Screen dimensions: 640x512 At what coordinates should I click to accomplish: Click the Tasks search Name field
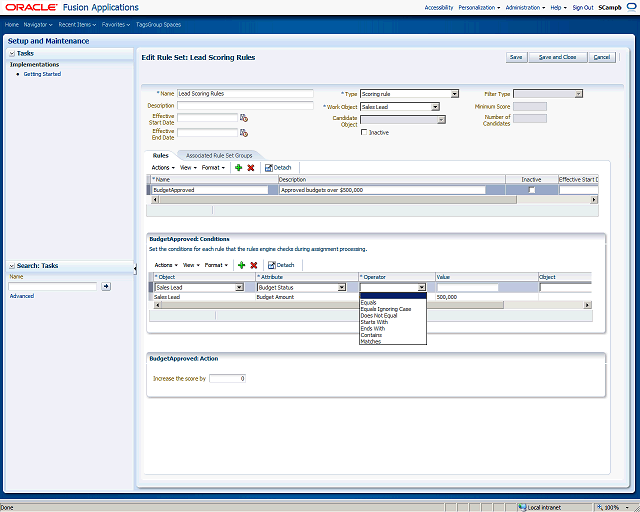tap(53, 286)
